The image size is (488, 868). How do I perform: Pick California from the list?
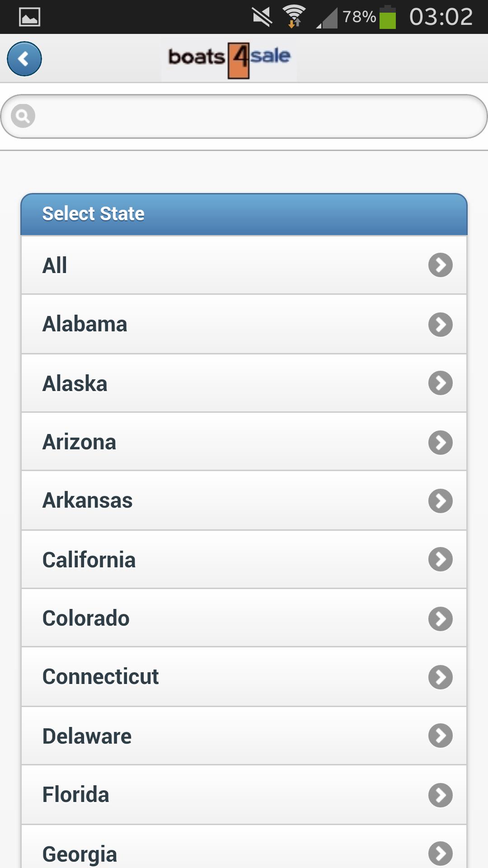[x=244, y=559]
